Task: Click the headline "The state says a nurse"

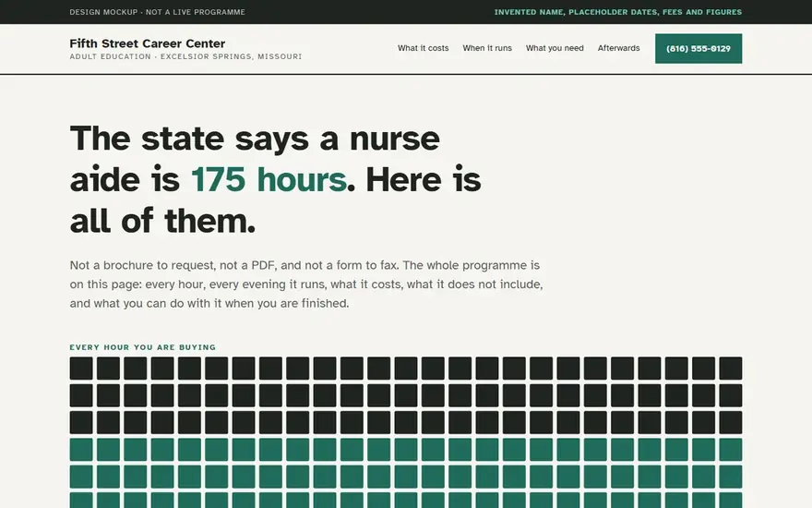Action: click(x=276, y=179)
